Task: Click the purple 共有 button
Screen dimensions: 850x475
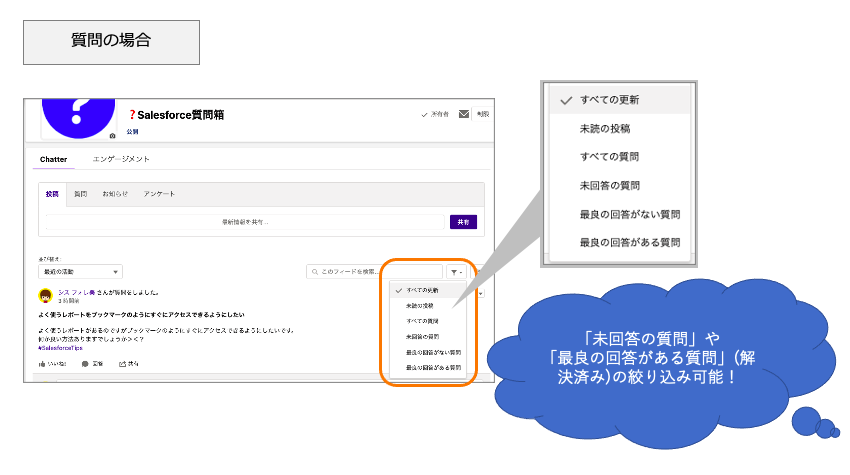Action: pyautogui.click(x=463, y=222)
